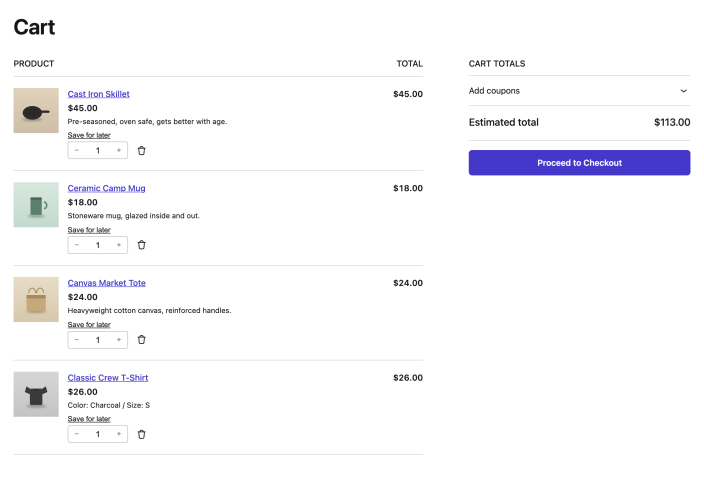The width and height of the screenshot is (704, 498).
Task: Increase Classic Crew T-Shirt quantity with plus
Action: click(119, 434)
